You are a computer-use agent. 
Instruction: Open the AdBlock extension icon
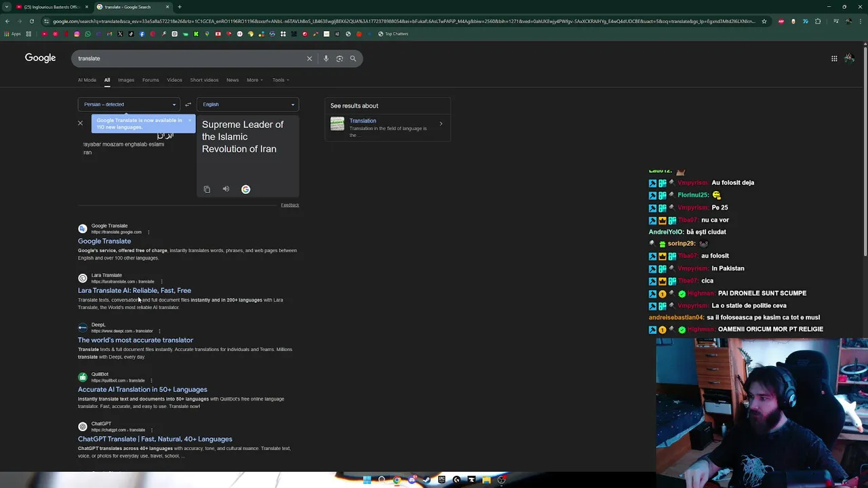point(781,21)
